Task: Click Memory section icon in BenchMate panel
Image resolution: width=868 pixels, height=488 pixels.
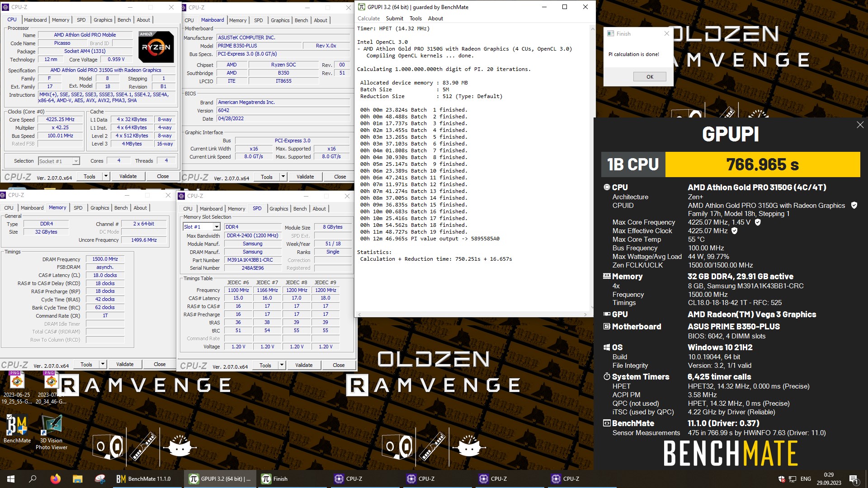Action: (x=607, y=276)
